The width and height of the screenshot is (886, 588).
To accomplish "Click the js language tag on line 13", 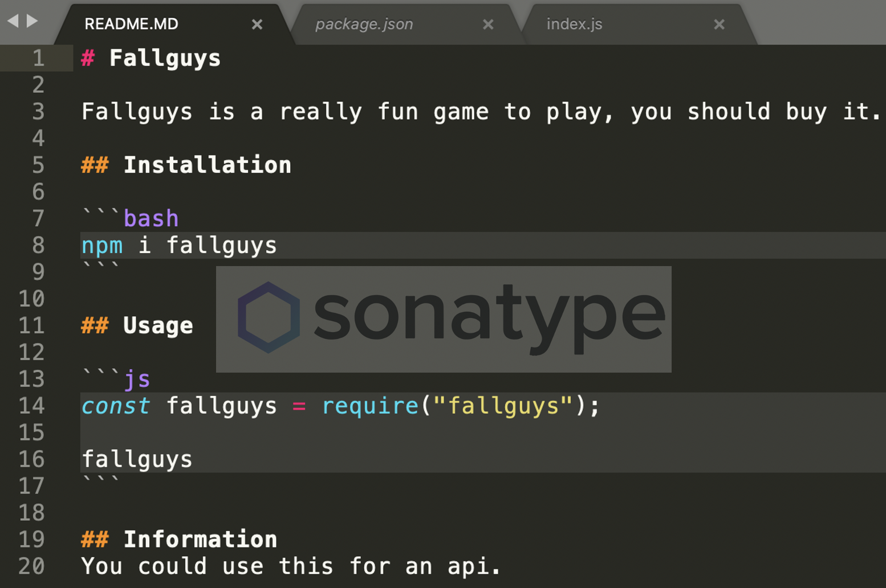I will point(137,379).
